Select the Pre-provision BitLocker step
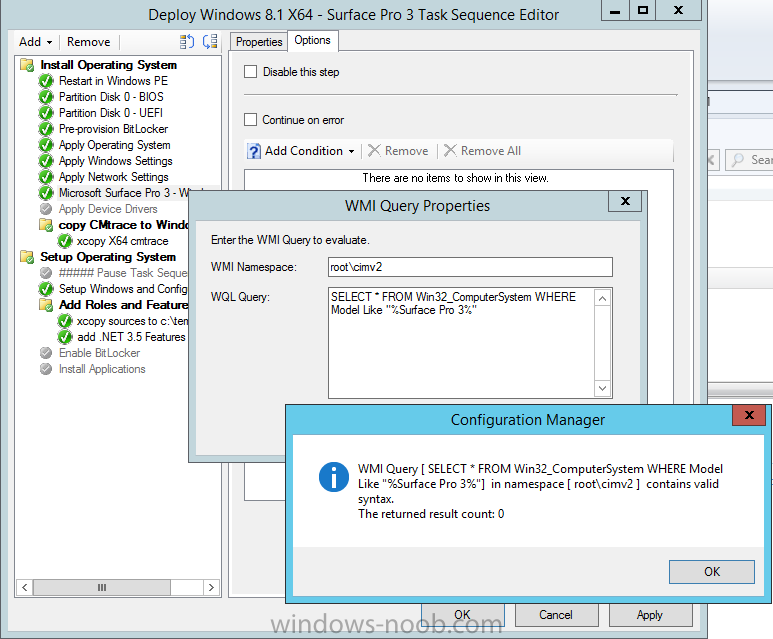773x639 pixels. pyautogui.click(x=113, y=129)
